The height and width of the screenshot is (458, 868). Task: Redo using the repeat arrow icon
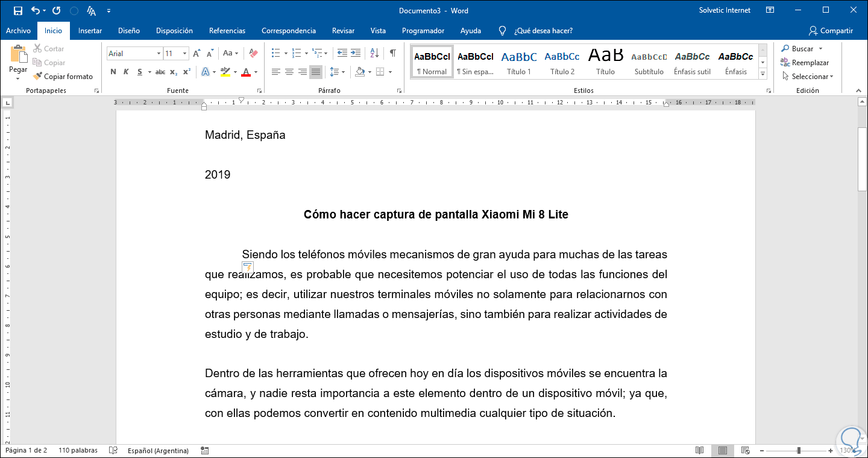[56, 11]
